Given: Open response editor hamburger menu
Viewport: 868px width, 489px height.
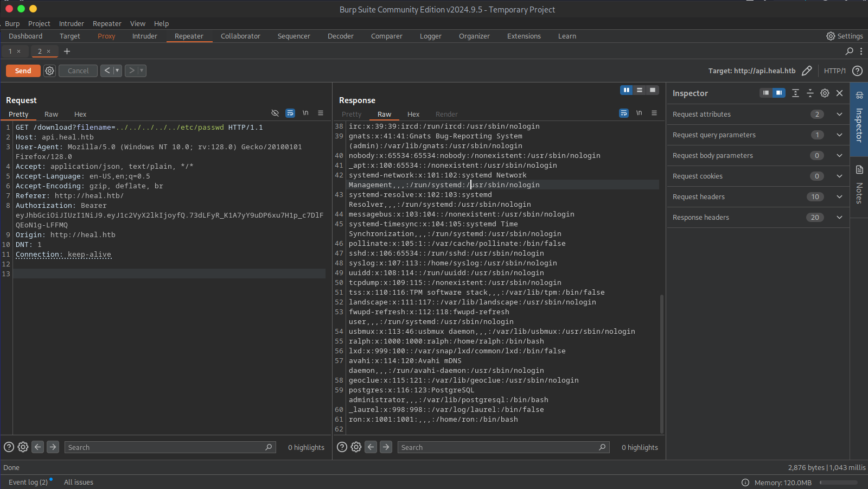Looking at the screenshot, I should 654,113.
